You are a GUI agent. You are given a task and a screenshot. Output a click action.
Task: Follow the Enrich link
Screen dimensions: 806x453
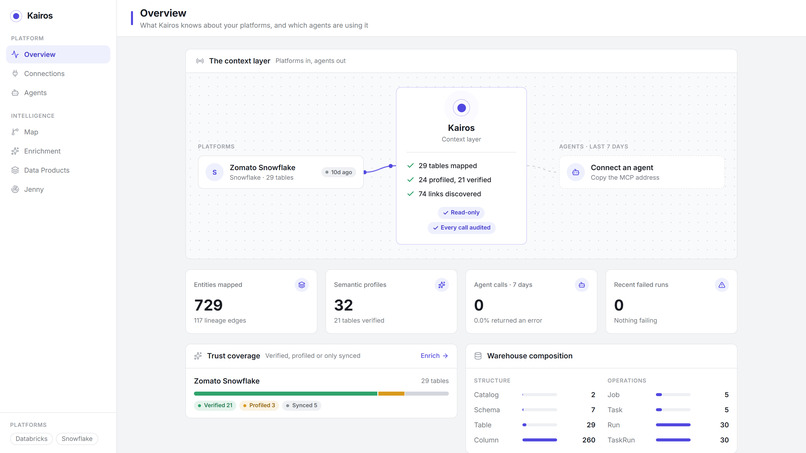pos(434,356)
